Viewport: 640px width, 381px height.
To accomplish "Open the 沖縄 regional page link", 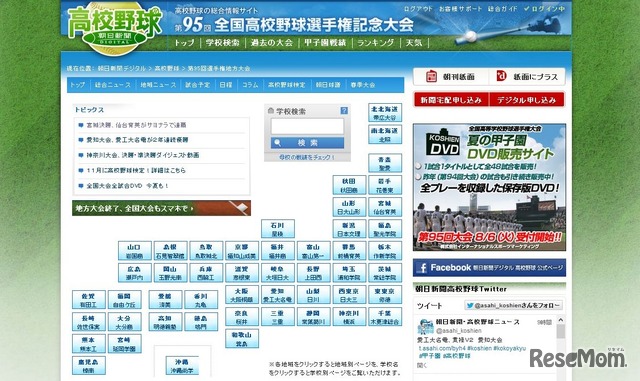I will 182,362.
